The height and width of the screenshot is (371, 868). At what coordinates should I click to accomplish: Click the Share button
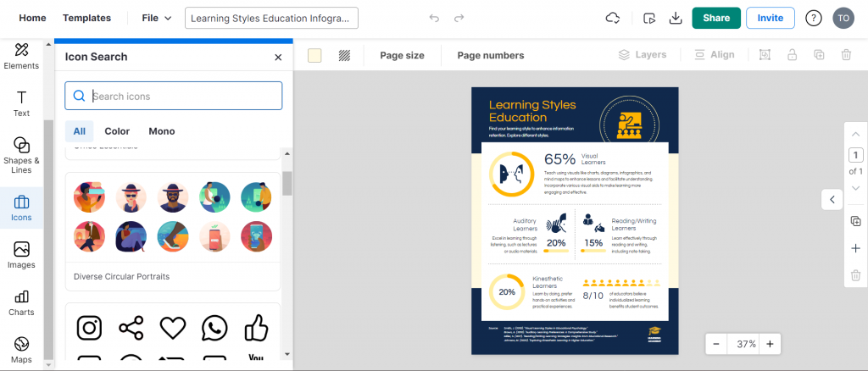[x=716, y=18]
